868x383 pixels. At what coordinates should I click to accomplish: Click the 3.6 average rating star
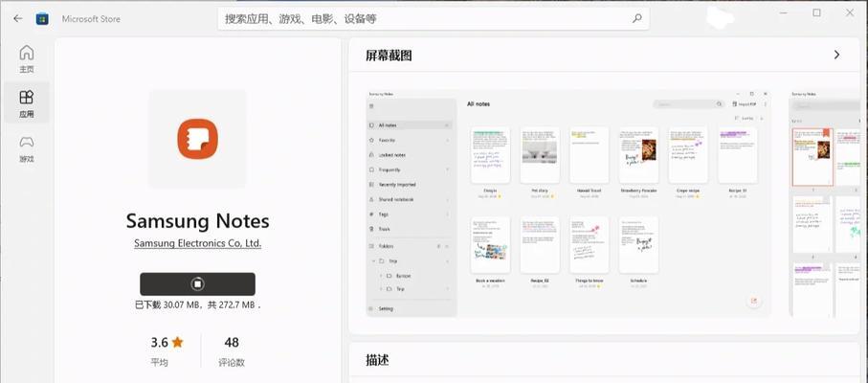(177, 343)
